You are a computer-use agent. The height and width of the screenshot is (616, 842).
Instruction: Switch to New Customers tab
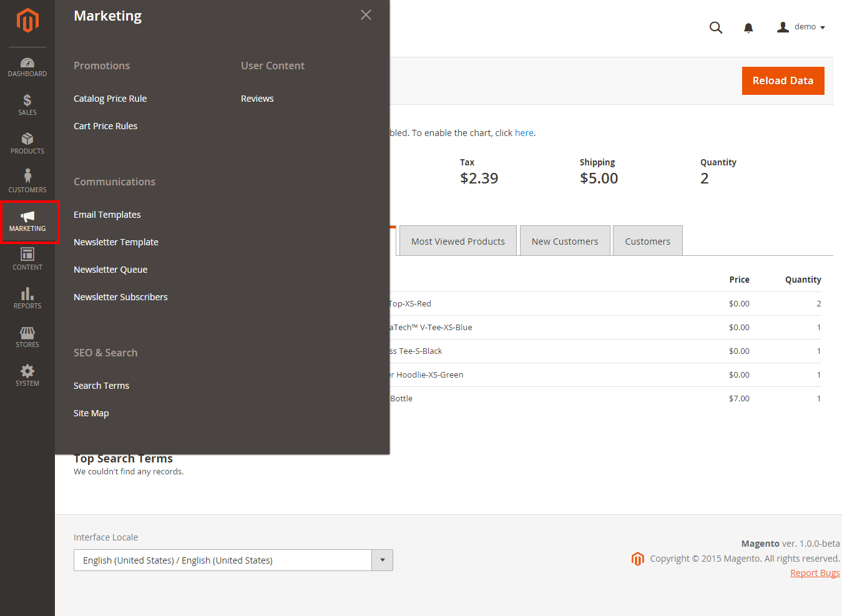(564, 242)
